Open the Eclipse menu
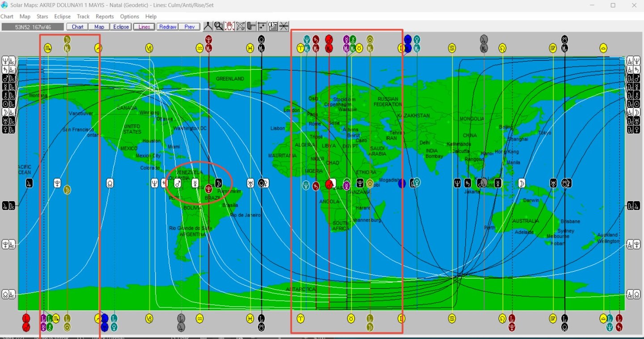The width and height of the screenshot is (644, 339). pyautogui.click(x=63, y=17)
